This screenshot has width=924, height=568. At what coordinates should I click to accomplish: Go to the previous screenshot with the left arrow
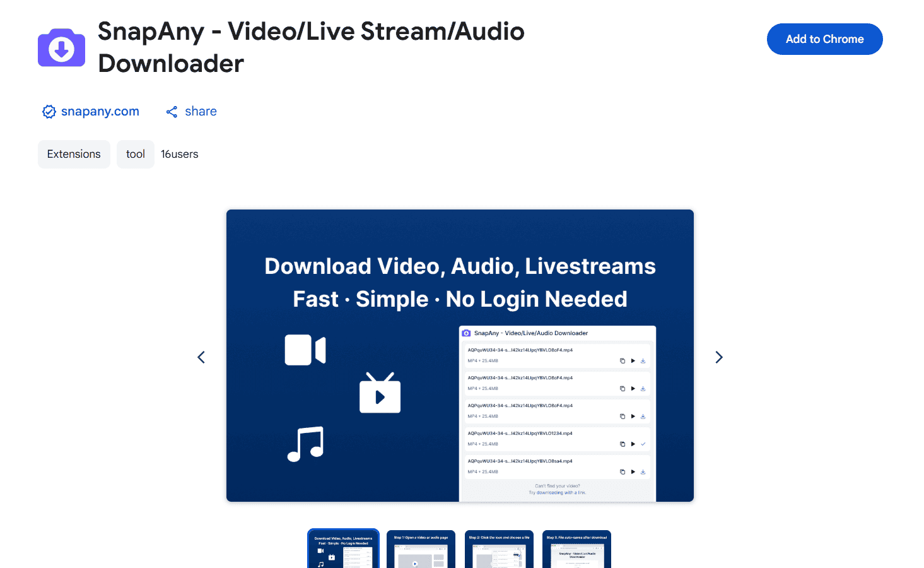click(x=201, y=357)
